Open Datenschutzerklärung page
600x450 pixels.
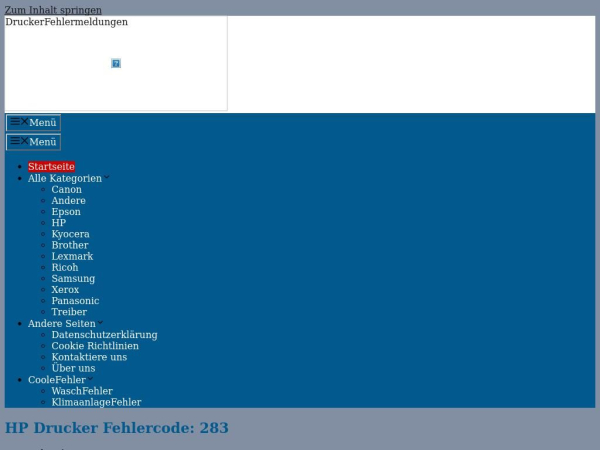[x=104, y=334]
